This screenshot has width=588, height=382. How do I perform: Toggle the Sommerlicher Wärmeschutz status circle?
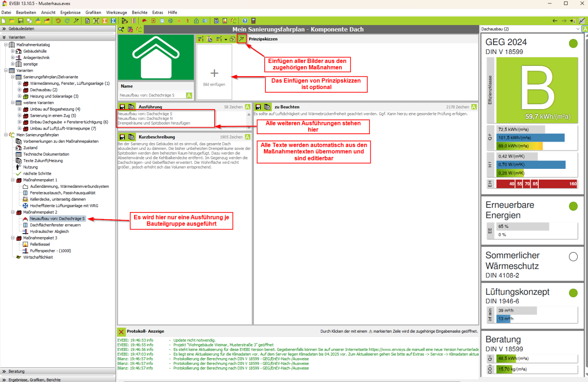tap(573, 257)
